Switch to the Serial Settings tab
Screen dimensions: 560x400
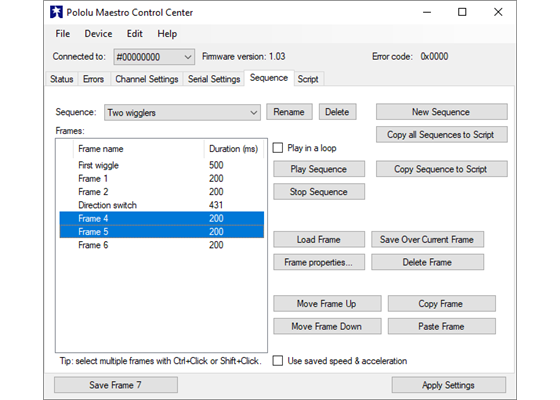click(214, 79)
